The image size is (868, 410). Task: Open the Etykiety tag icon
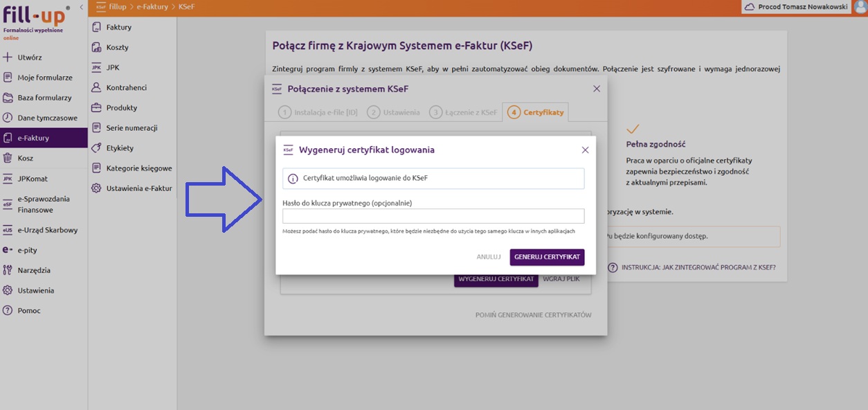pos(96,148)
